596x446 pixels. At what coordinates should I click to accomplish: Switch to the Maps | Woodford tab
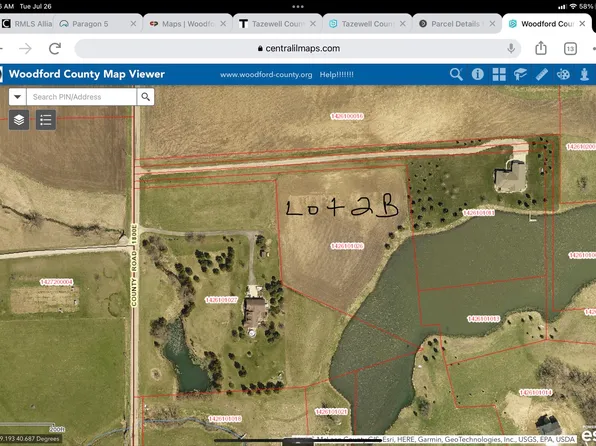pyautogui.click(x=188, y=24)
